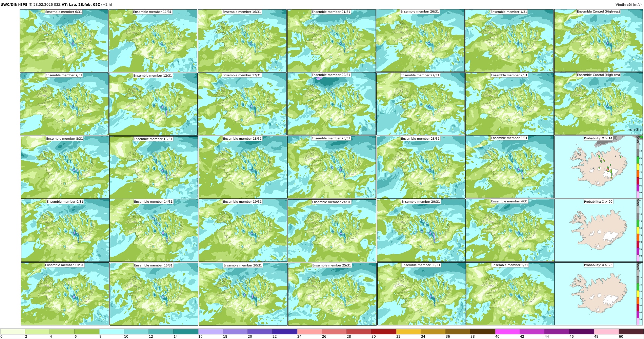
Task: Open the Ensemble member 29/31 forecast panel
Action: point(421,231)
